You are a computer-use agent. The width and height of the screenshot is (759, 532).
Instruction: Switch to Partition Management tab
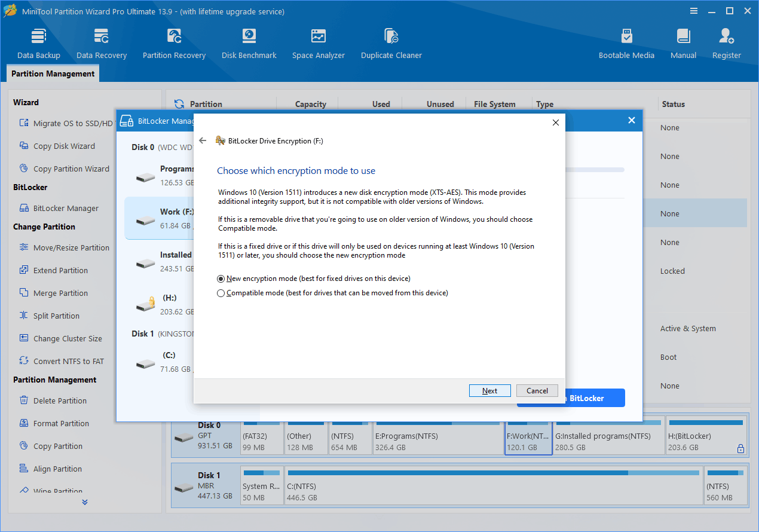pos(53,74)
